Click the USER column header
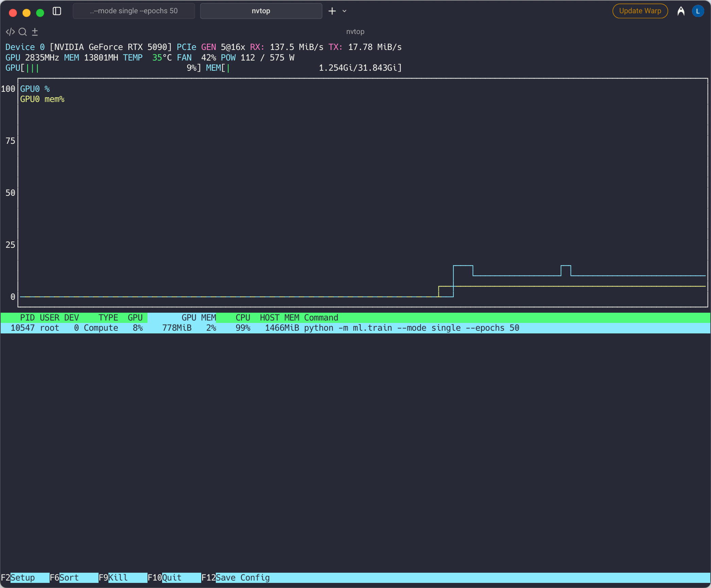 50,318
